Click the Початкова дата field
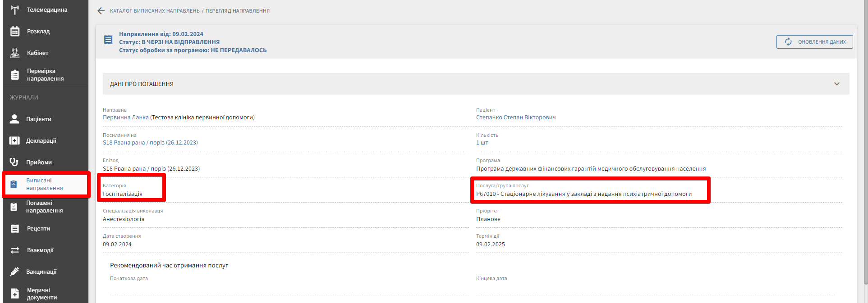 coord(289,289)
